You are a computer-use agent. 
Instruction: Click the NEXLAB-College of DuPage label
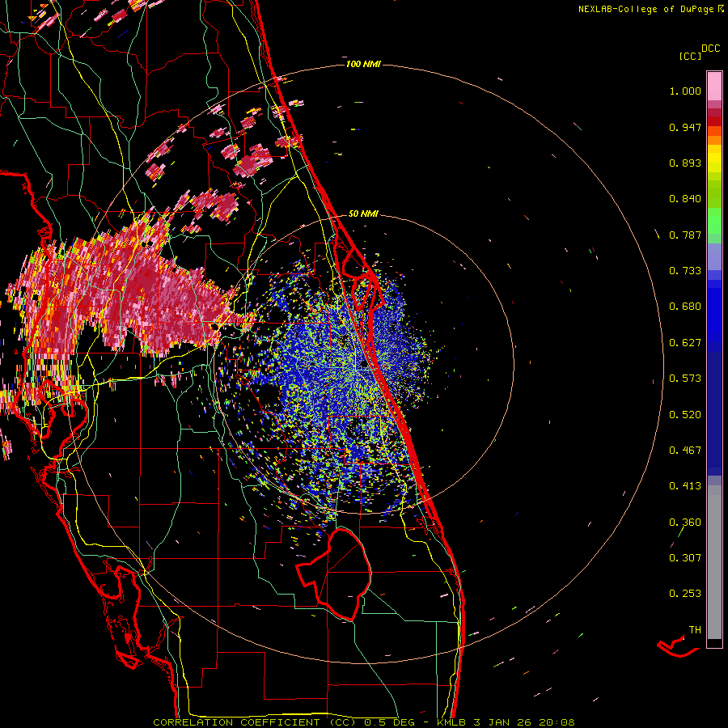[650, 9]
